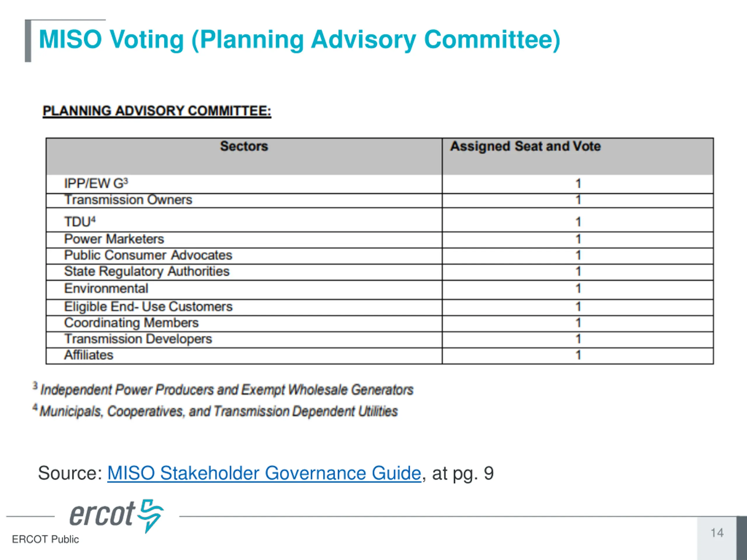
Task: Click the Coordinating Members cell
Action: pyautogui.click(x=244, y=324)
